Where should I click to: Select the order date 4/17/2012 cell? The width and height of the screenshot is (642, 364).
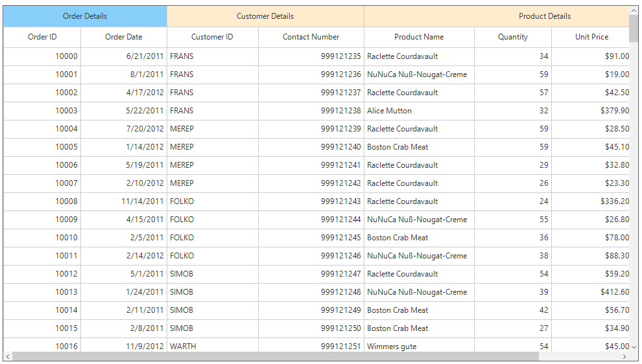click(124, 93)
